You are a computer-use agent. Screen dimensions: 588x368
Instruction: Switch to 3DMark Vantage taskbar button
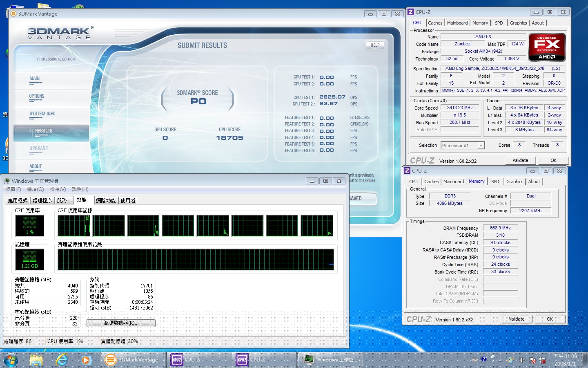point(133,360)
